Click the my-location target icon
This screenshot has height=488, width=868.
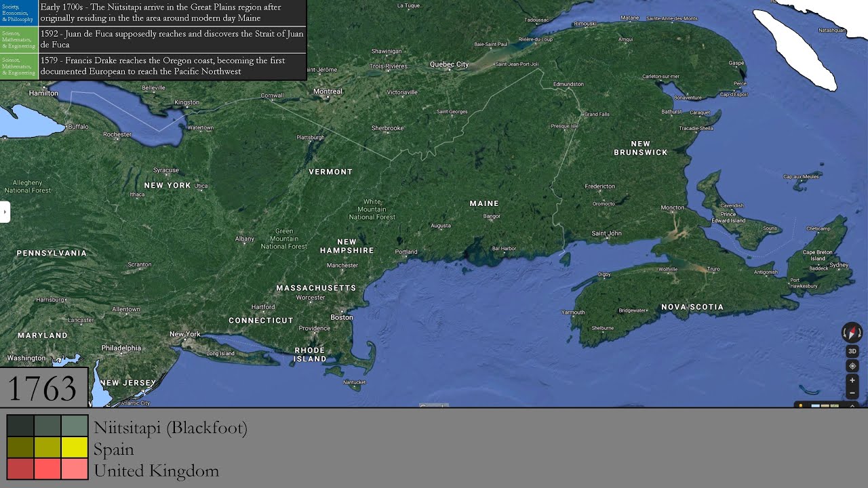click(x=852, y=366)
